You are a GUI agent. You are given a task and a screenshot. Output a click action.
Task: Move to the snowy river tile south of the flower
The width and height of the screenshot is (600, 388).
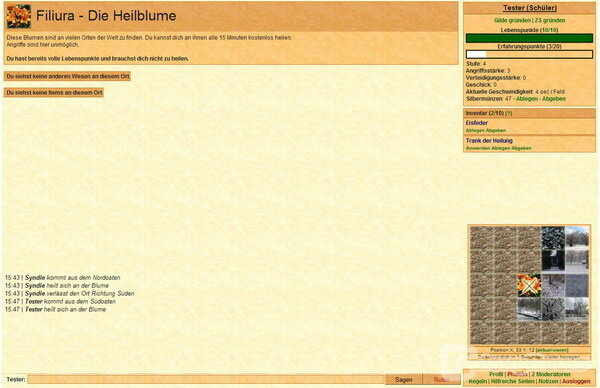click(529, 309)
